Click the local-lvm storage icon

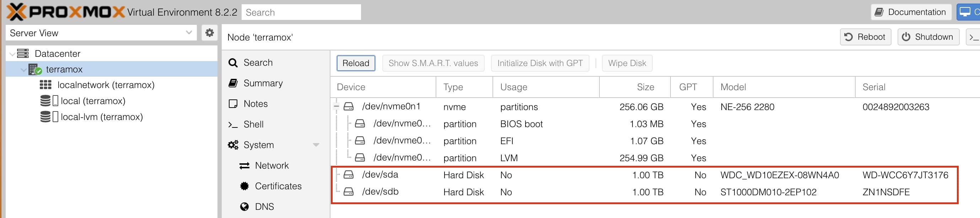49,117
